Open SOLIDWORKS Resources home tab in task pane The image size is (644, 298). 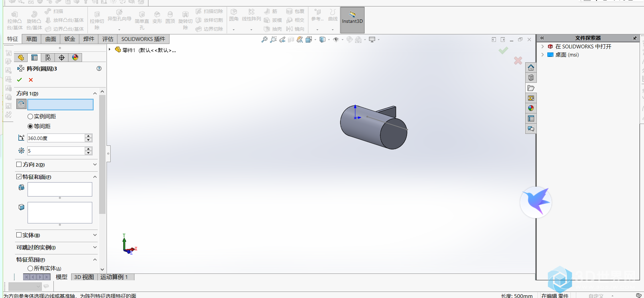click(x=531, y=68)
